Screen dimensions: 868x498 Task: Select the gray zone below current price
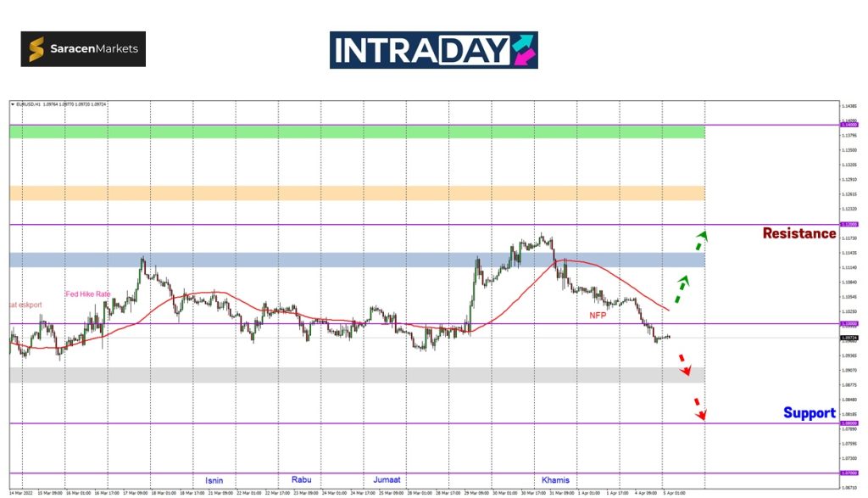tap(356, 374)
